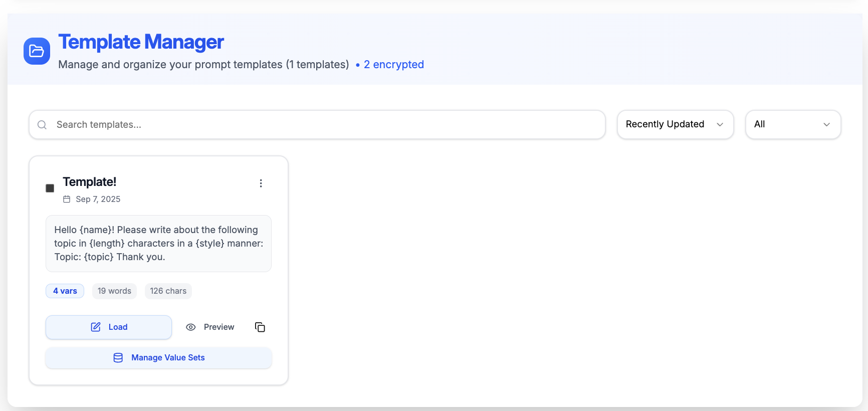The width and height of the screenshot is (868, 411).
Task: Click the calendar icon beside Sep 7, 2025
Action: point(67,199)
